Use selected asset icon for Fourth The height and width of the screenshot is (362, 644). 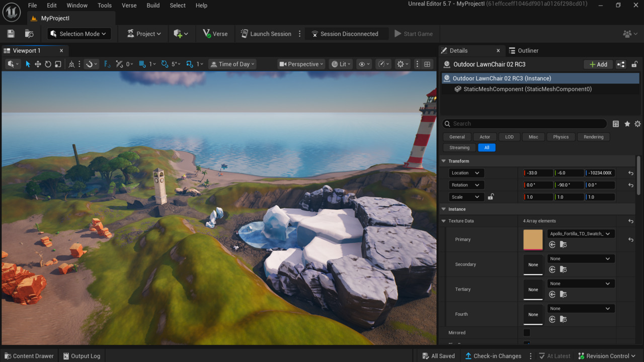[552, 319]
